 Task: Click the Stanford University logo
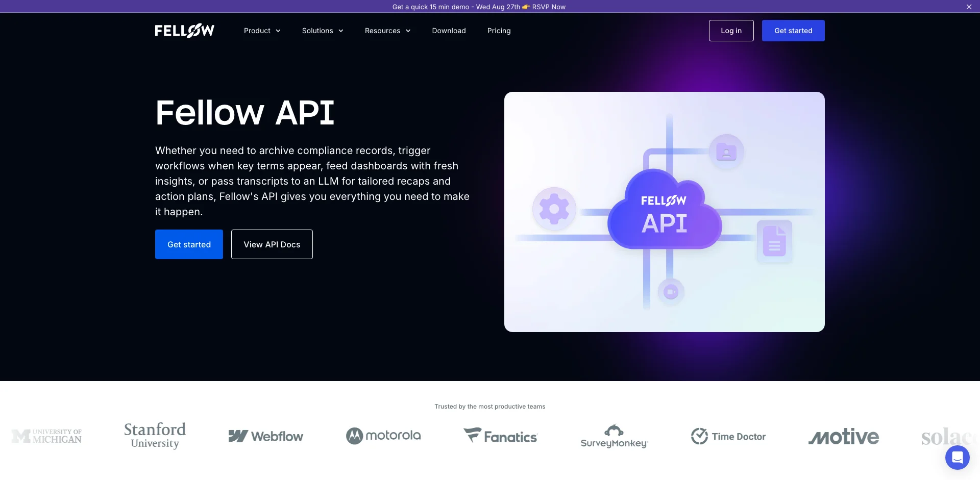pos(154,436)
